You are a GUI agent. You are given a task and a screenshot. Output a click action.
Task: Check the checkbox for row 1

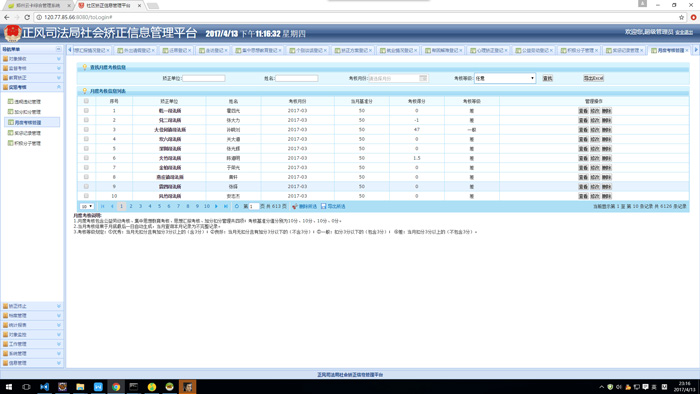pyautogui.click(x=86, y=111)
